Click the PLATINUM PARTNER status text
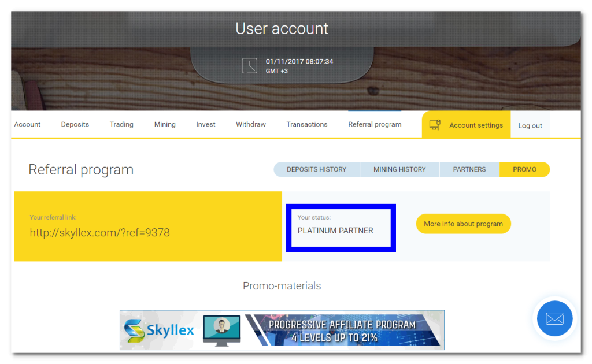 [x=335, y=231]
